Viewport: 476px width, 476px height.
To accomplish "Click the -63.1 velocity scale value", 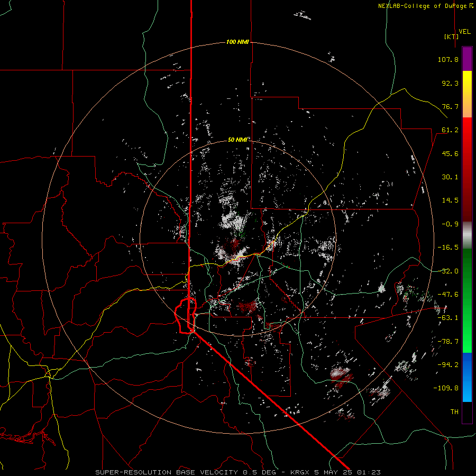I will coord(448,318).
